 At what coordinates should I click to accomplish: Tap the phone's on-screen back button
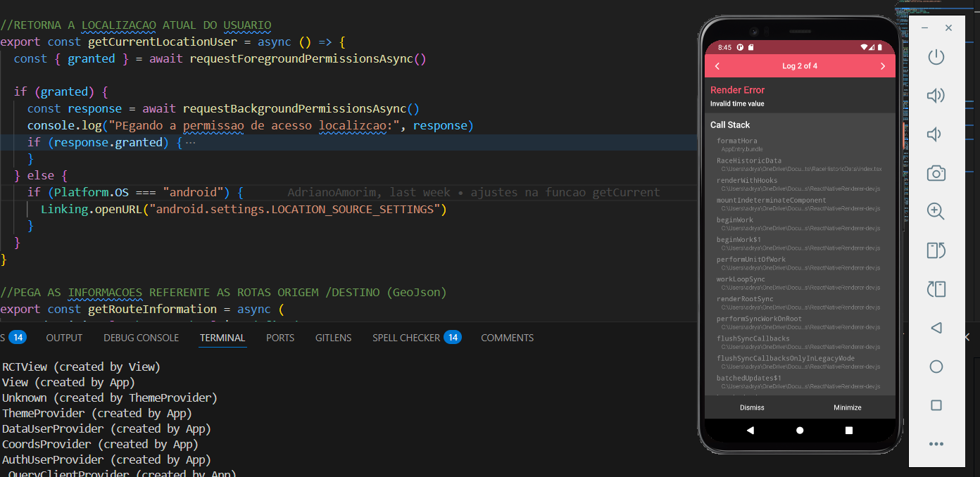tap(750, 430)
